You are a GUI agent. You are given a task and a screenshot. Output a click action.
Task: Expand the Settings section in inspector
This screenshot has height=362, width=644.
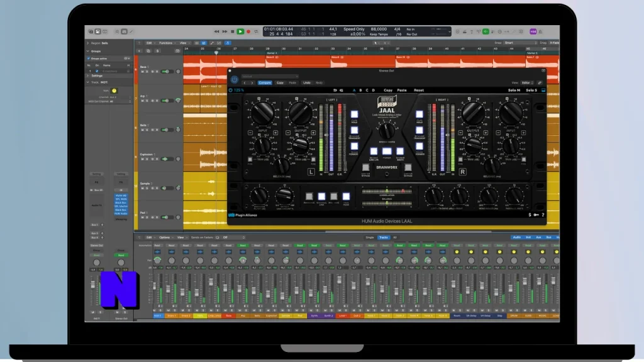tap(87, 76)
